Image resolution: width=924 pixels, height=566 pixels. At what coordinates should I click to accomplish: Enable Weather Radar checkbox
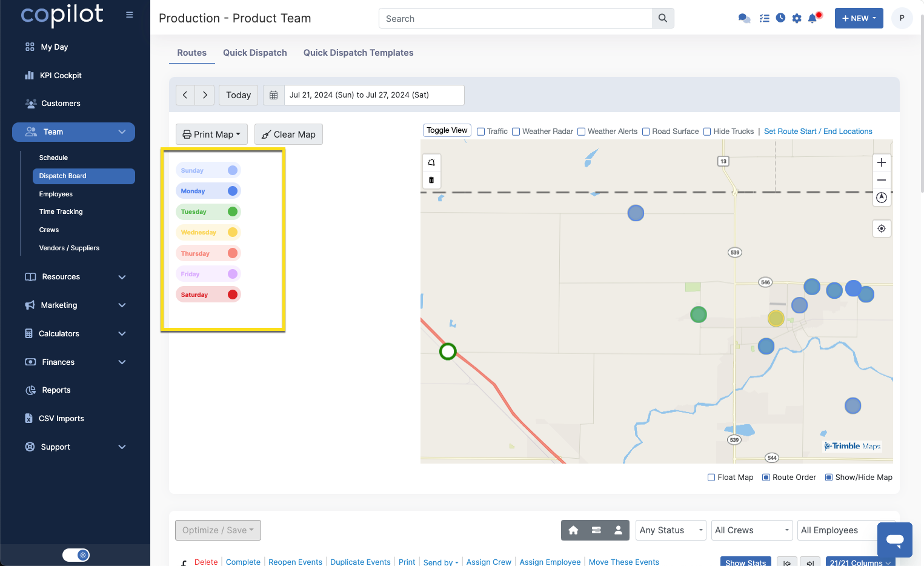coord(516,132)
